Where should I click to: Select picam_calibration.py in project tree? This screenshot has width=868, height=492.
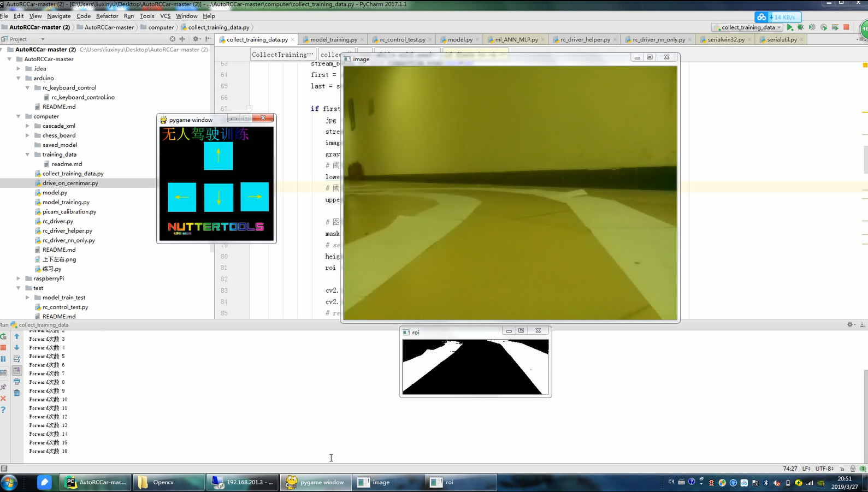[x=69, y=212]
